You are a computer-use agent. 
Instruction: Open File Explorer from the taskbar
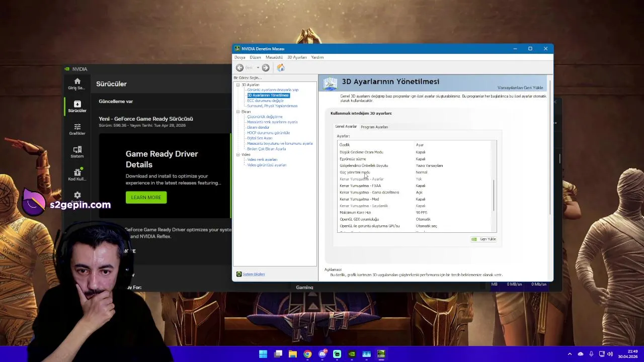(x=293, y=354)
